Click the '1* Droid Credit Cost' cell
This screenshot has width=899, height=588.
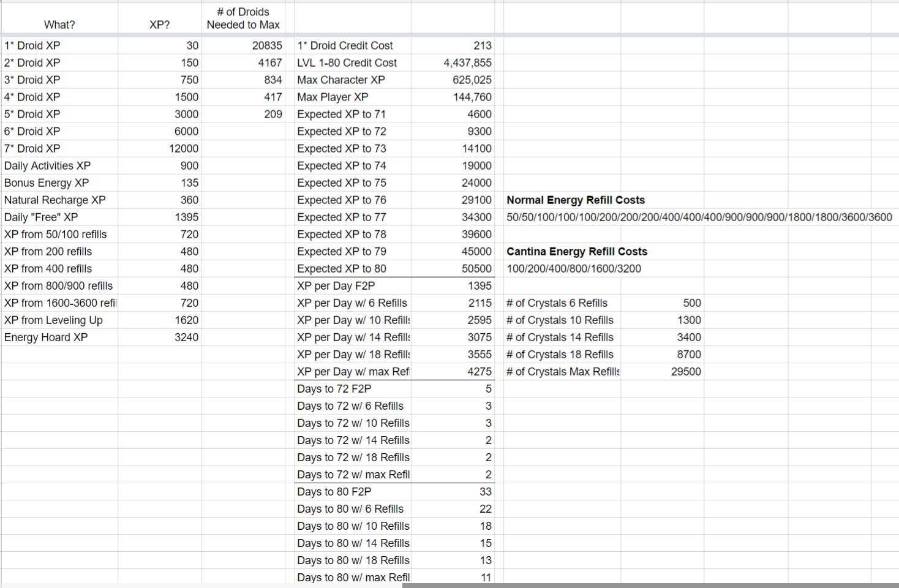coord(352,45)
